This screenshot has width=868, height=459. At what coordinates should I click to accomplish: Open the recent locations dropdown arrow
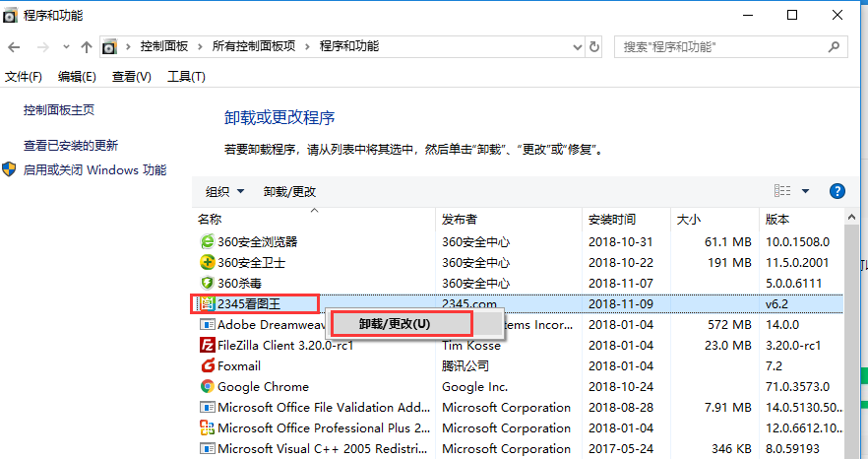click(x=67, y=47)
